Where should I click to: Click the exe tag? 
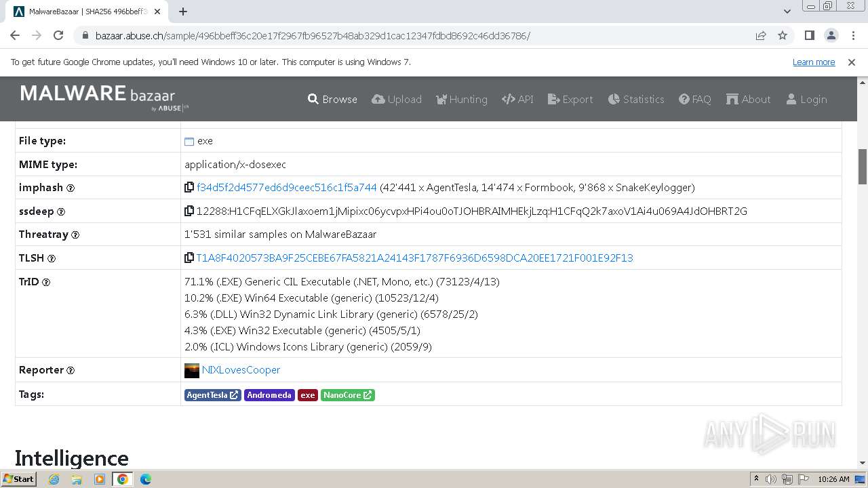[x=308, y=395]
